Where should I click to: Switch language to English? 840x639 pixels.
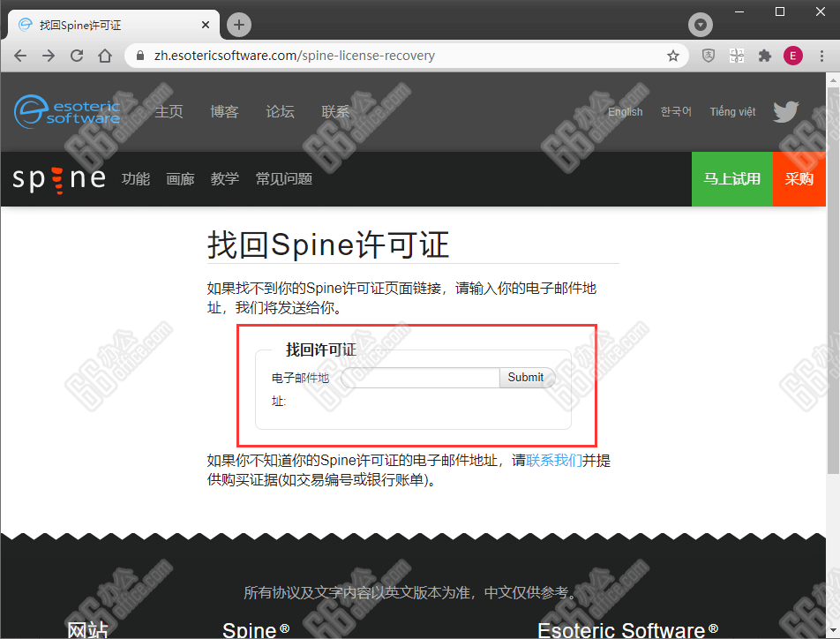626,111
